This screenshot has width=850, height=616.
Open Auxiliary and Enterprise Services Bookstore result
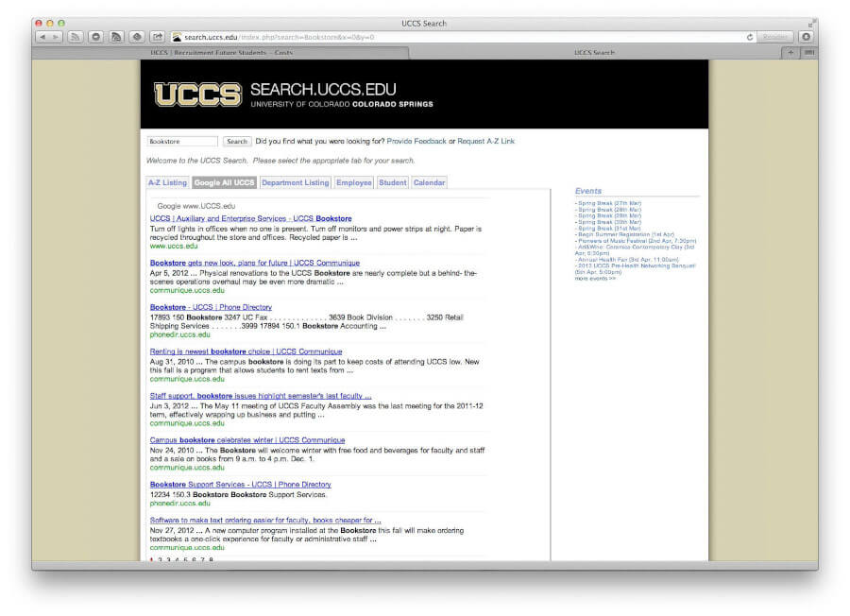click(x=251, y=218)
